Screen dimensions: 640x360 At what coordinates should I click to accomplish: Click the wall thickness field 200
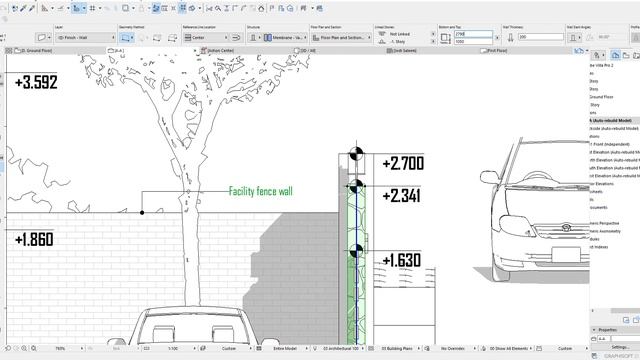(x=541, y=37)
